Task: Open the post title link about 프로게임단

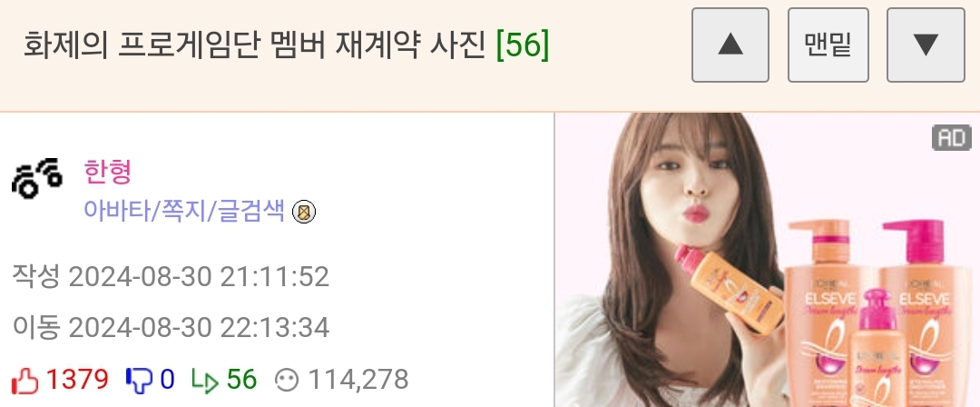Action: click(254, 45)
